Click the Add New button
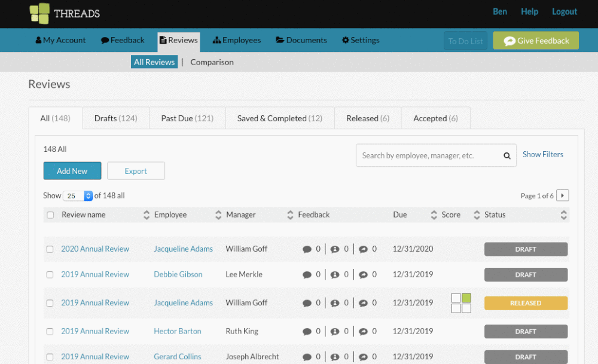The width and height of the screenshot is (598, 364). (72, 171)
